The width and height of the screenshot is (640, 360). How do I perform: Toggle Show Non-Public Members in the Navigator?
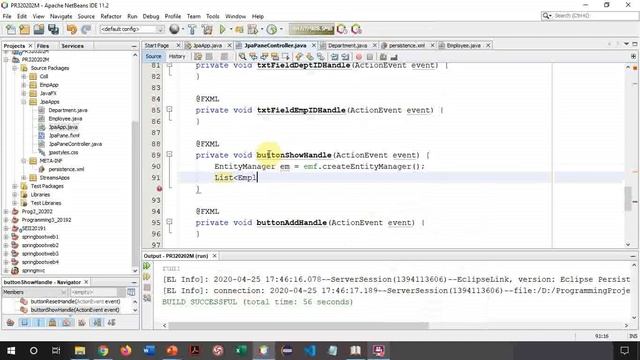(53, 322)
